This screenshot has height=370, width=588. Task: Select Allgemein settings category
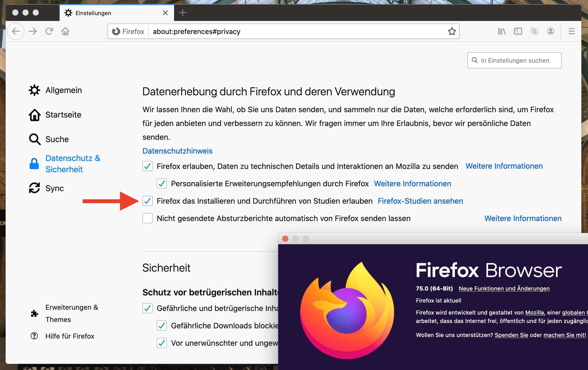pos(64,90)
